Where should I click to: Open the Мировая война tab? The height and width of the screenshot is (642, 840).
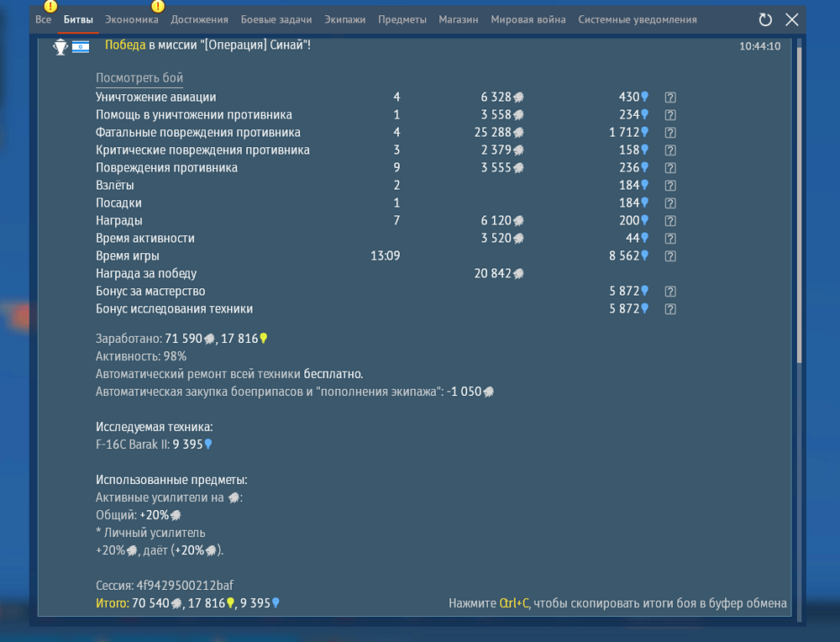528,19
